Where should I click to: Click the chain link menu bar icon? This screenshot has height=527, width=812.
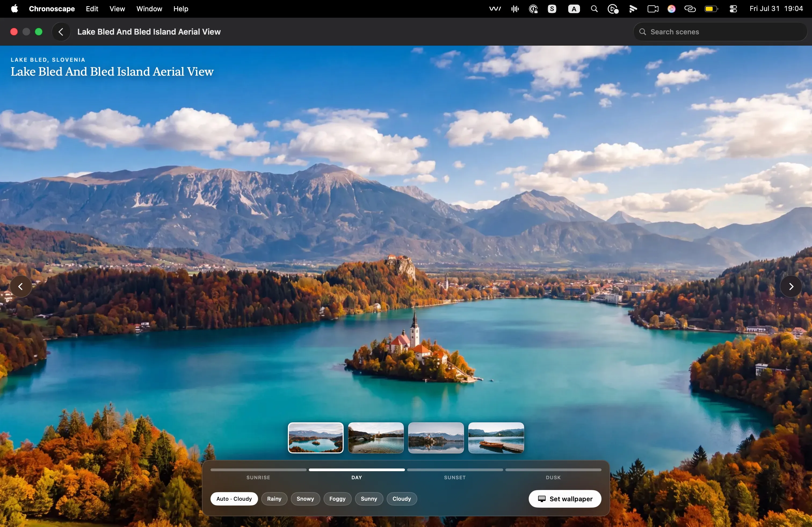click(x=690, y=9)
